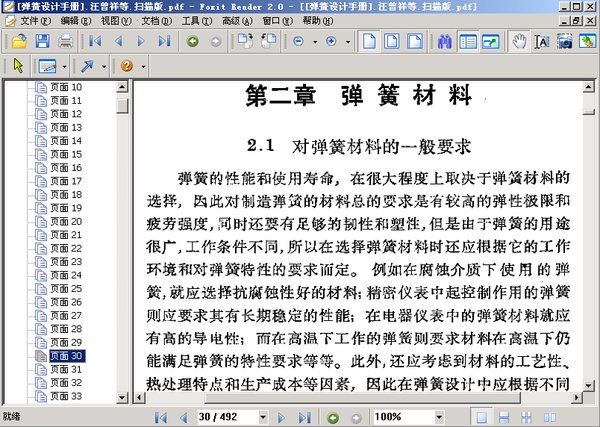Image resolution: width=600 pixels, height=427 pixels.
Task: Click the Print icon in the toolbar
Action: [65, 41]
